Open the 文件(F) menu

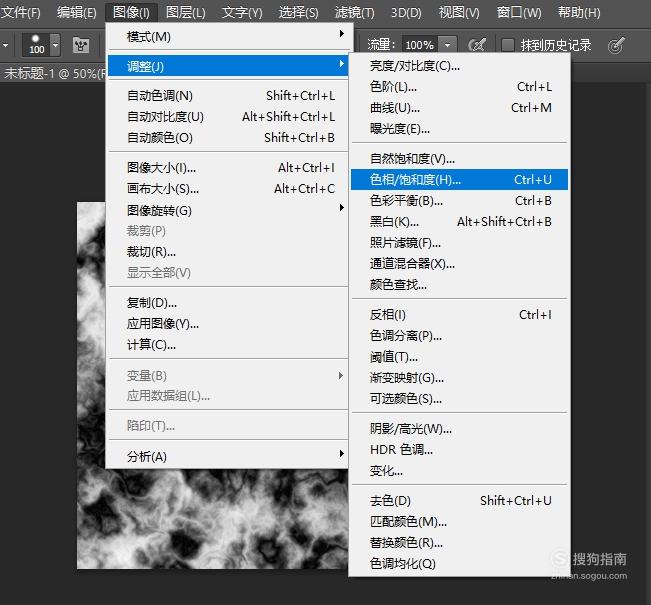[21, 13]
